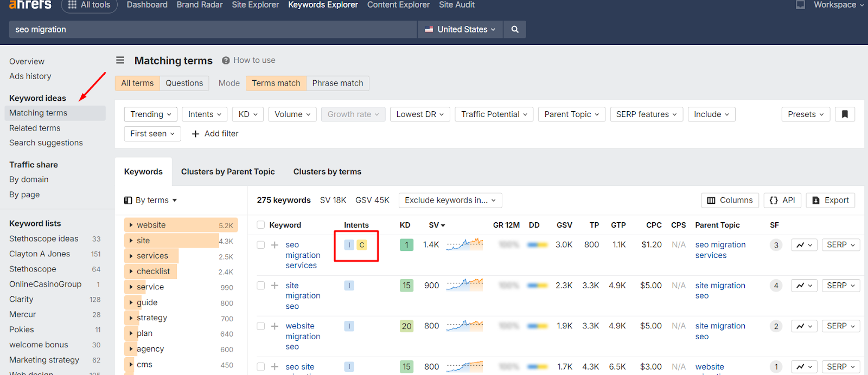Open Exclude keywords in dropdown
The height and width of the screenshot is (375, 868).
tap(450, 201)
